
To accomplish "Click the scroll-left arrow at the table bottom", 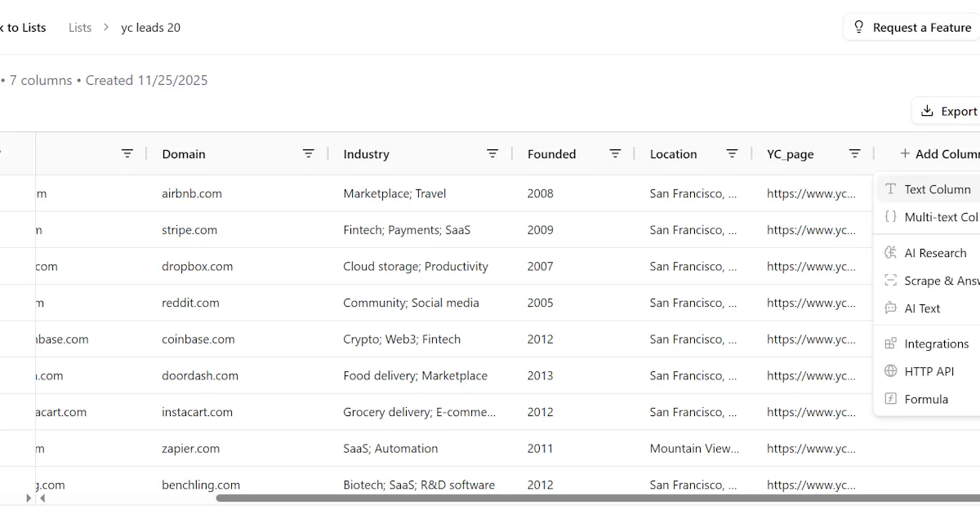I will click(42, 498).
